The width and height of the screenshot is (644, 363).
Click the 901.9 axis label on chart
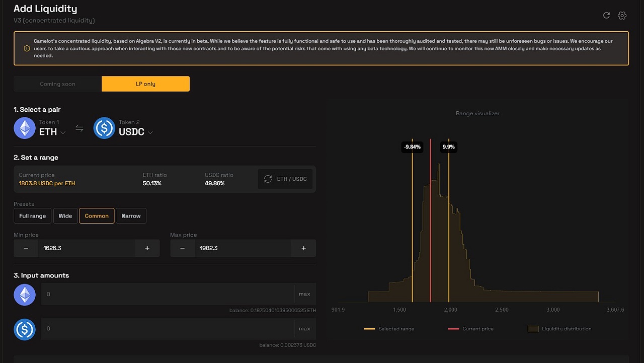click(338, 310)
